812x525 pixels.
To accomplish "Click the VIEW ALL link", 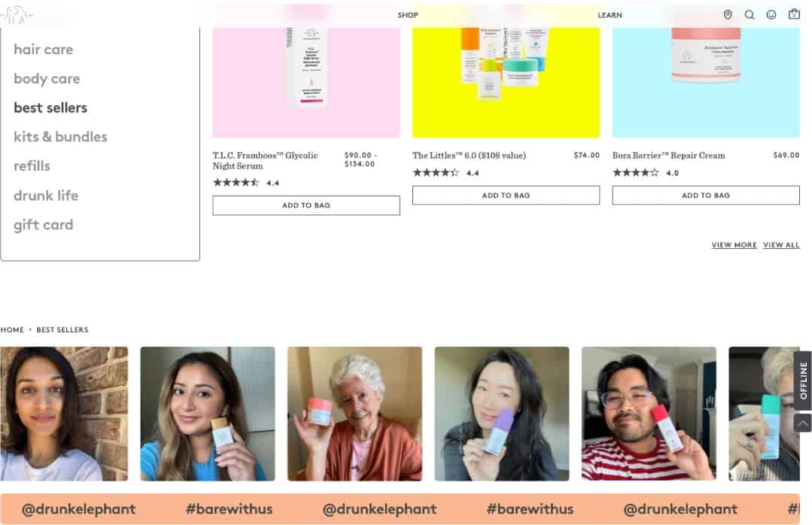I will pos(781,245).
